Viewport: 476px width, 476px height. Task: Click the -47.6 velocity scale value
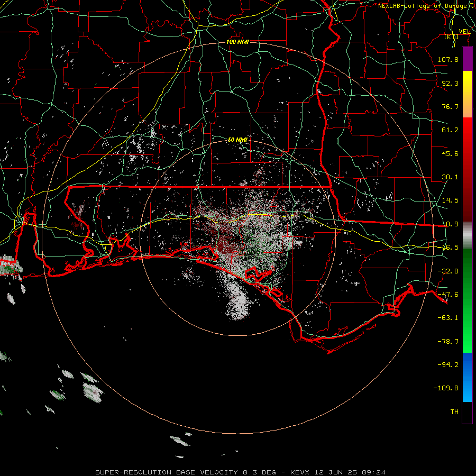[448, 295]
